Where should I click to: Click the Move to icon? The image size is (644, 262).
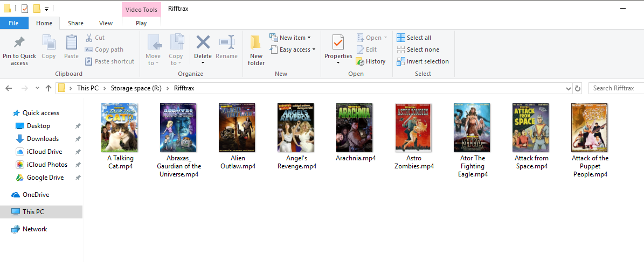(154, 43)
